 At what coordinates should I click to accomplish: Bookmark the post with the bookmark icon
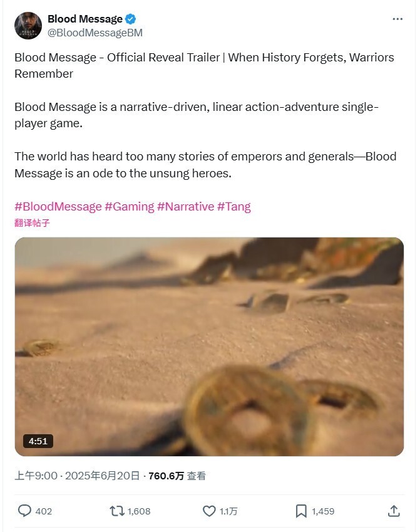tap(301, 511)
